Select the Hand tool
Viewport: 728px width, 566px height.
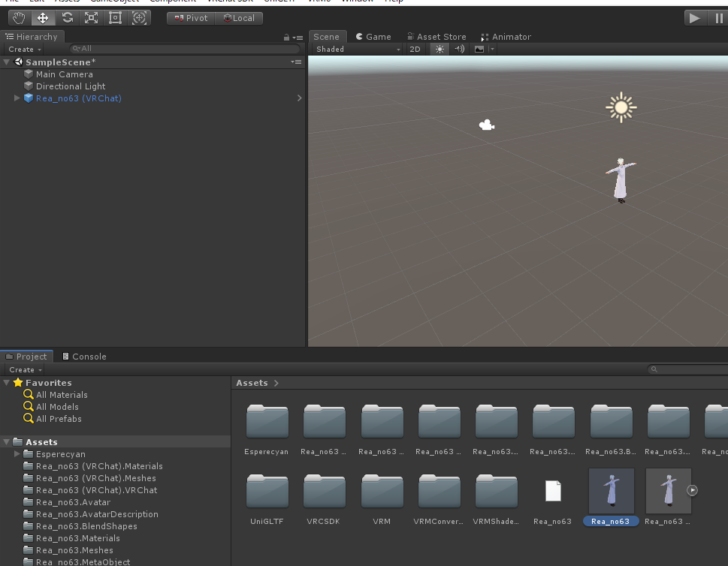[19, 18]
